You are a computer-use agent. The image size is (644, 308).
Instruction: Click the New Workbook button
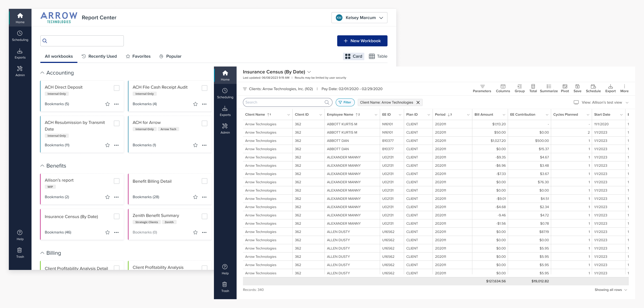click(x=362, y=41)
